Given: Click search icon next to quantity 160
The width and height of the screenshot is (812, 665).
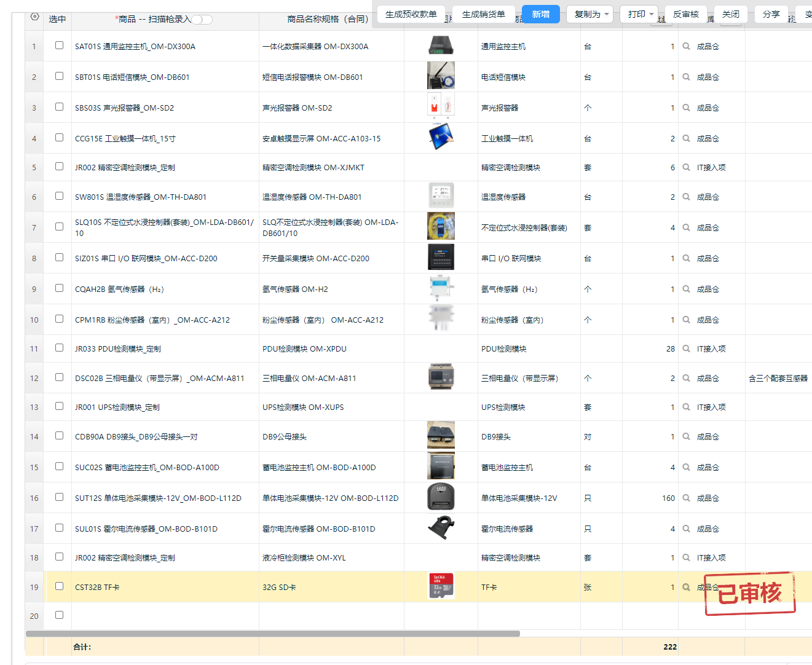Looking at the screenshot, I should click(x=686, y=498).
